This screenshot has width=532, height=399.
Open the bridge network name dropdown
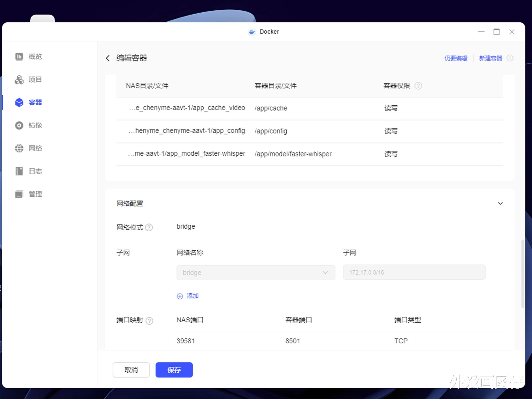point(256,273)
